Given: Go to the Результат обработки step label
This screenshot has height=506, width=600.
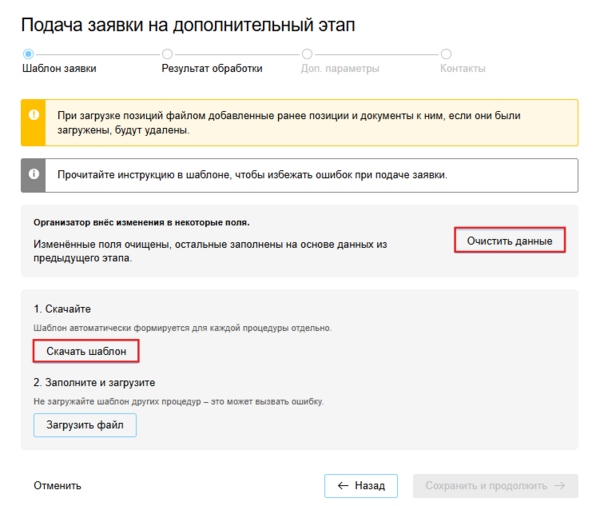Looking at the screenshot, I should pos(211,69).
